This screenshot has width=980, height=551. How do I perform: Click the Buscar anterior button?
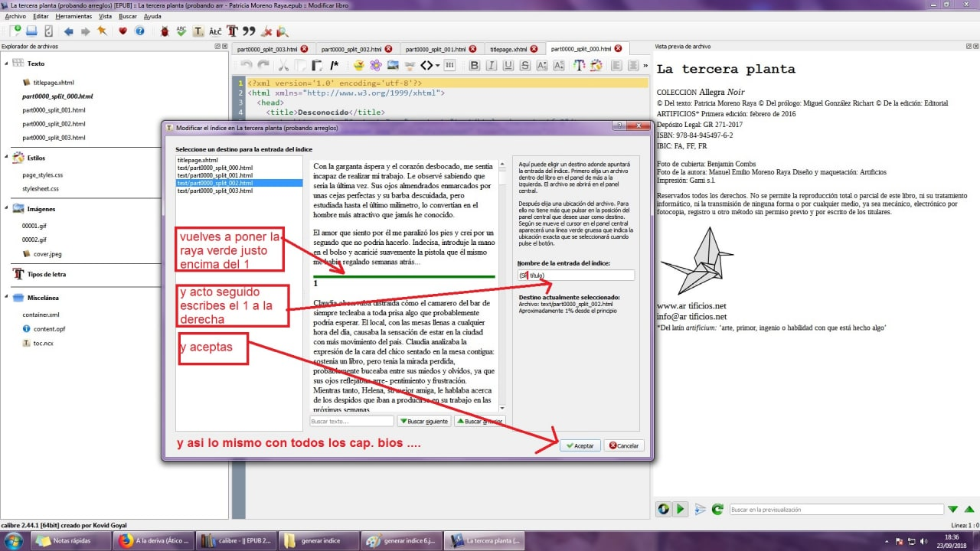(x=479, y=421)
